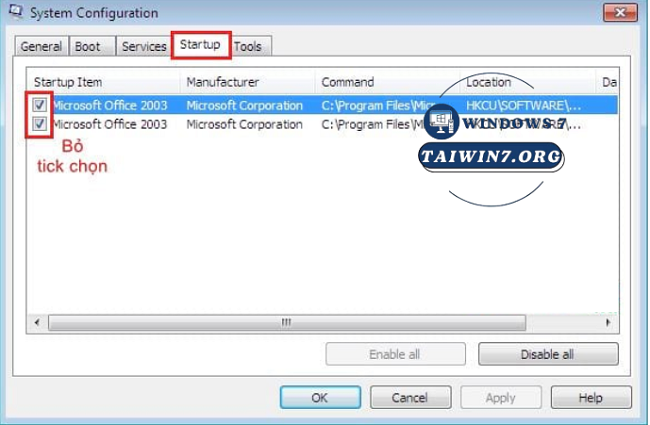Click the Apply button

[x=500, y=398]
